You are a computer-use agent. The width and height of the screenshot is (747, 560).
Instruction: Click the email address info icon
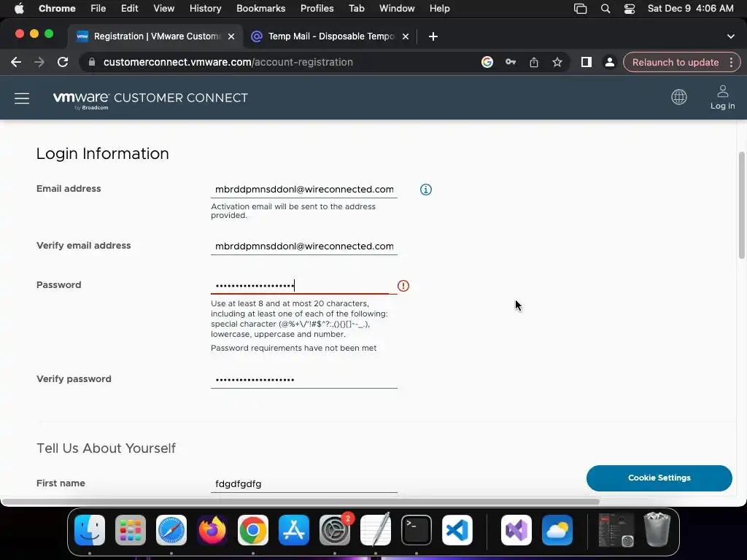(426, 190)
